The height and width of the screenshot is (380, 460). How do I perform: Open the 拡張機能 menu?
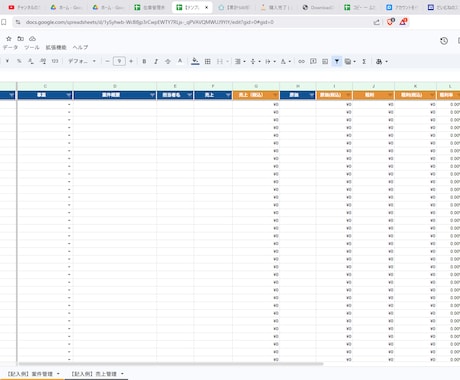(x=56, y=47)
